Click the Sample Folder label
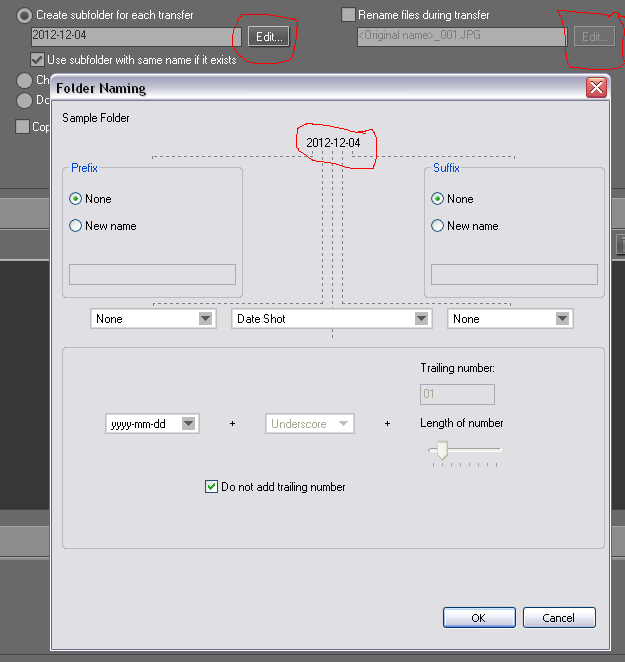 [x=95, y=118]
